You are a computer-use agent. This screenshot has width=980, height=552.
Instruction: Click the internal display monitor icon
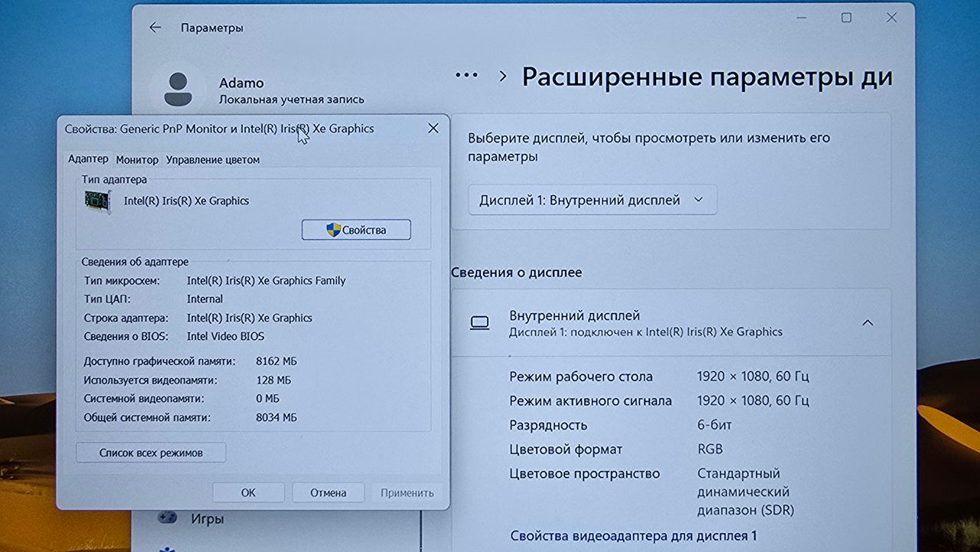click(x=480, y=323)
